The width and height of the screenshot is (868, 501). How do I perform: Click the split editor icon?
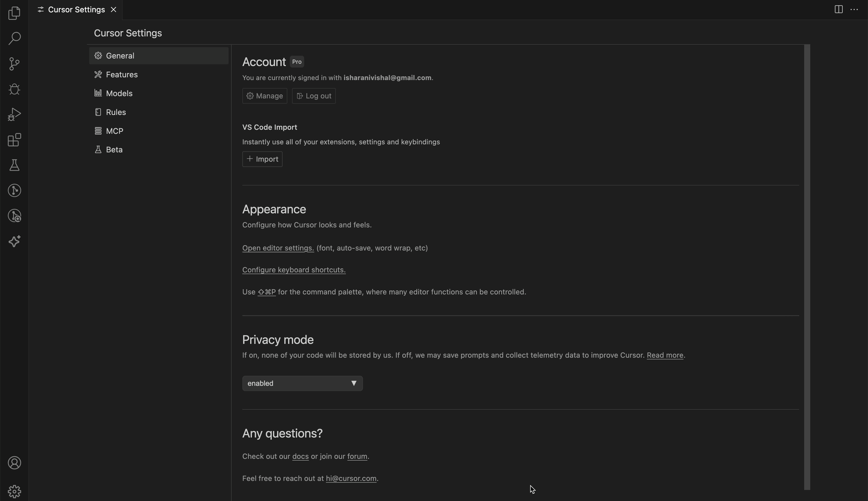(x=838, y=10)
